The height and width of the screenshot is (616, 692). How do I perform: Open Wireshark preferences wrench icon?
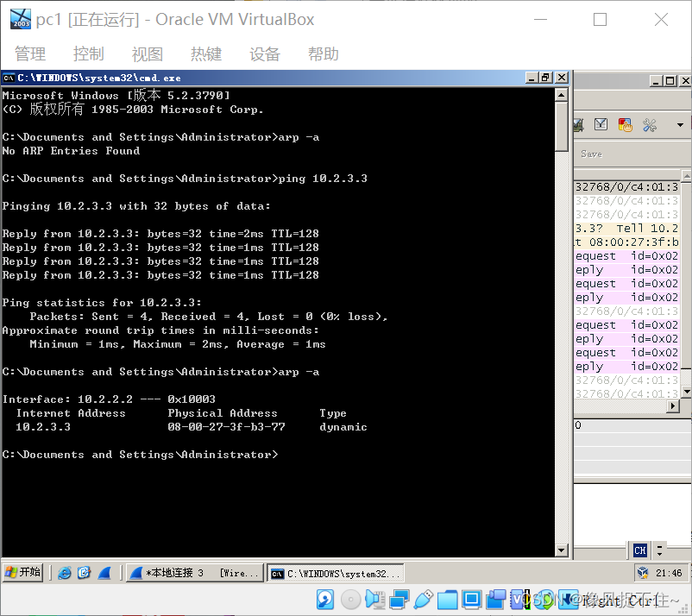[x=649, y=125]
